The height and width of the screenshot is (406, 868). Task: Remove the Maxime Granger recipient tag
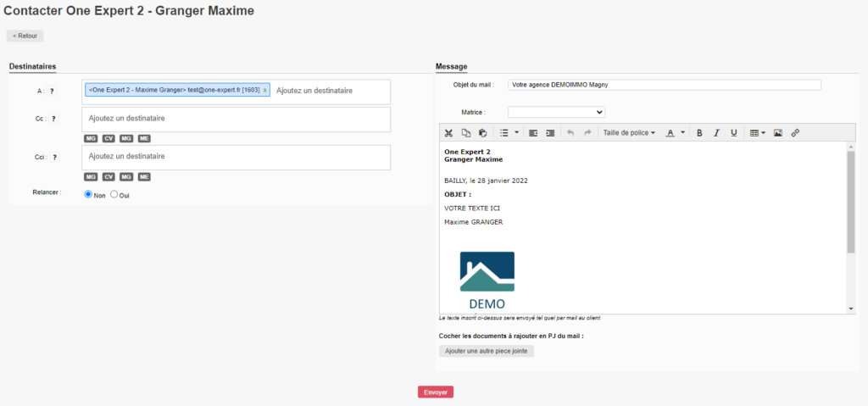point(264,90)
